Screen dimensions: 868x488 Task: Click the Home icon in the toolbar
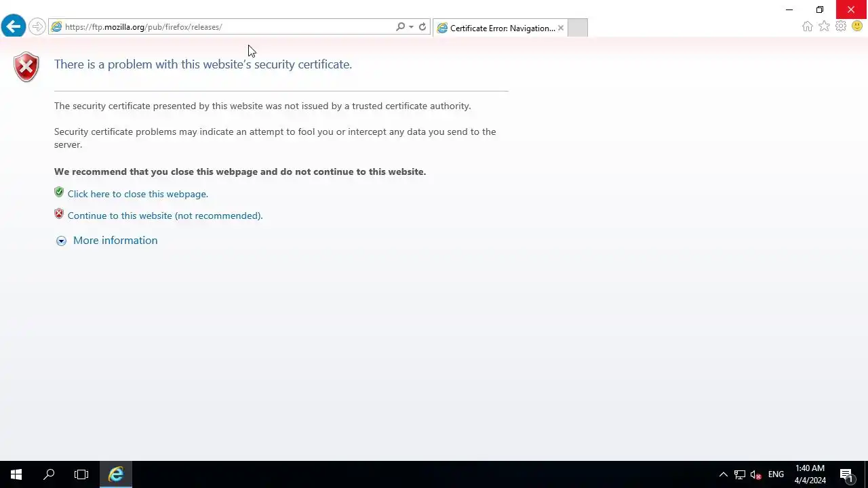tap(807, 26)
